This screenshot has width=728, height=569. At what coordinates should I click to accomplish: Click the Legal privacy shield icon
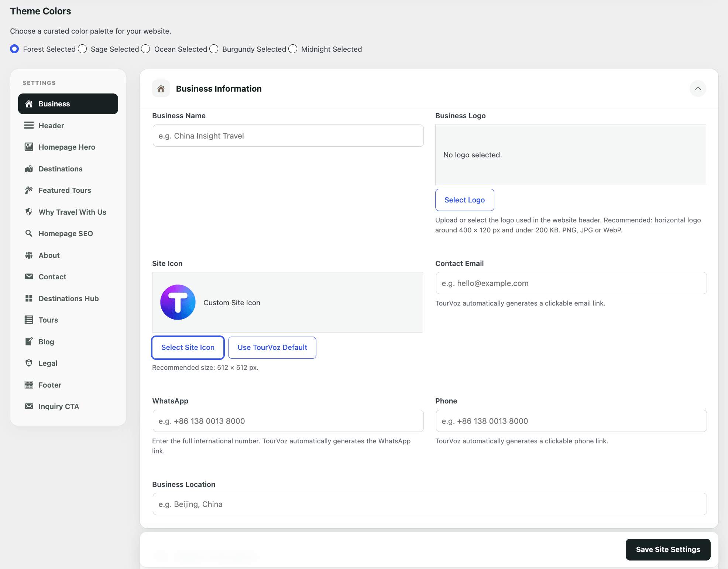click(x=29, y=363)
